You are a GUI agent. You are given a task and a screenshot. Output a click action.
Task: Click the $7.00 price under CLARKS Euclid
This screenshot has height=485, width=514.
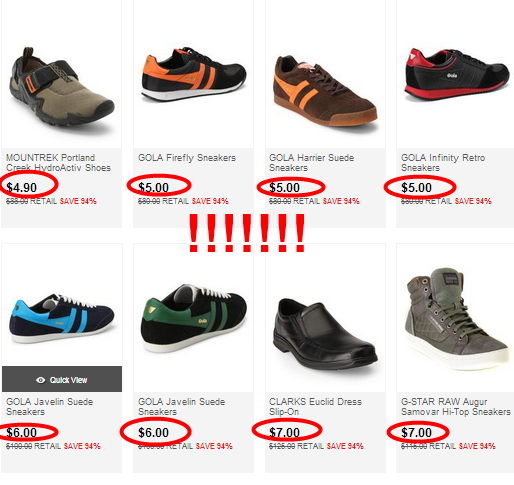tap(284, 433)
